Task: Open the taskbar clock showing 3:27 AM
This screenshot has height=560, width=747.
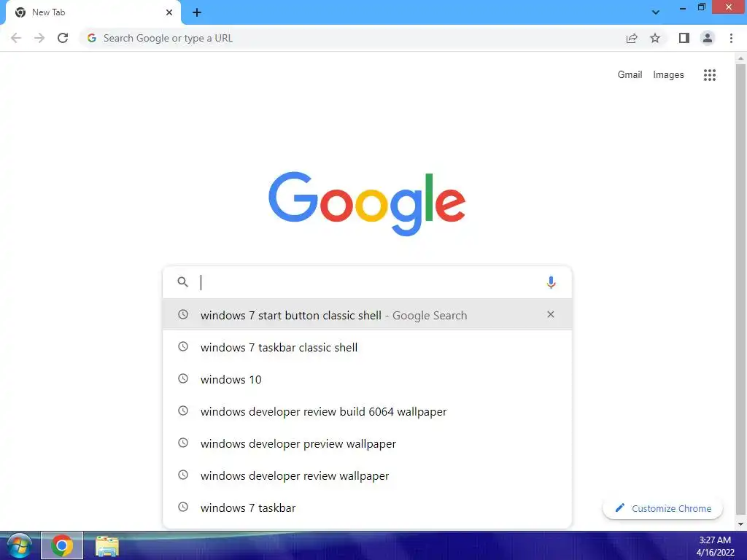Action: (715, 546)
